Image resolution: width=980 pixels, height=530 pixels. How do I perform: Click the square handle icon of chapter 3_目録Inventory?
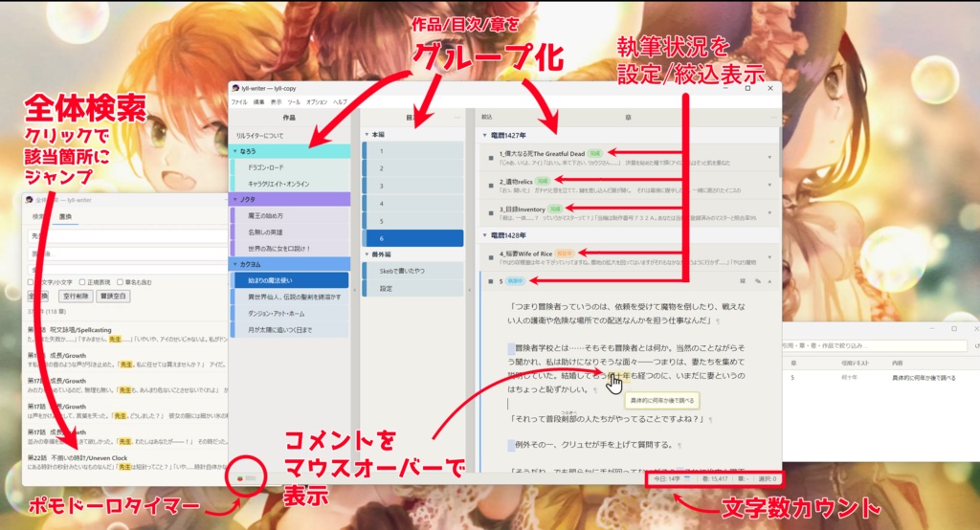point(491,213)
